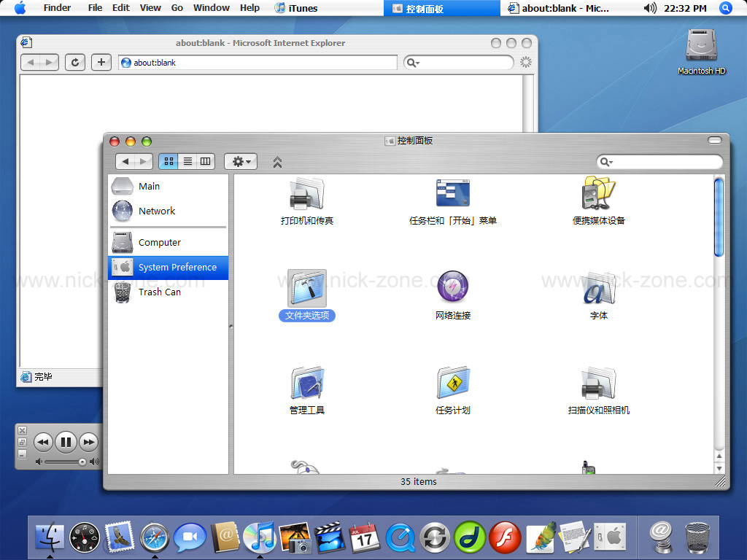
Task: Go back in the control panel window
Action: tap(125, 161)
